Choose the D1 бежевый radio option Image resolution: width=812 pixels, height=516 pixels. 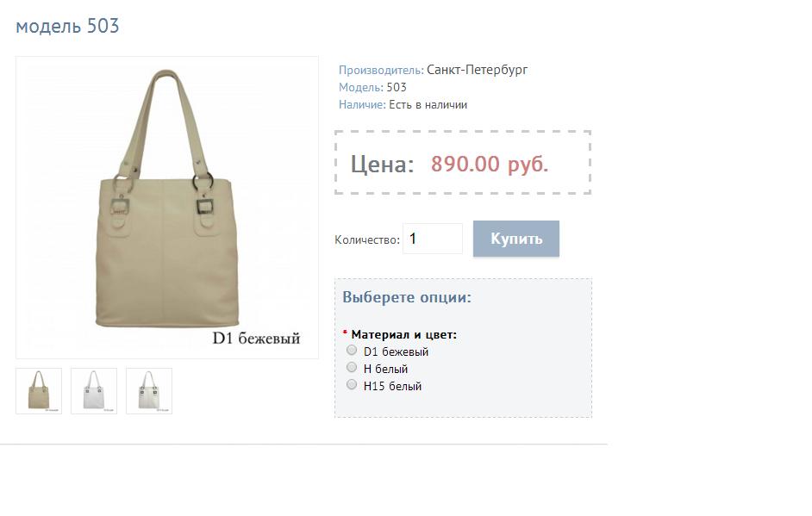(x=352, y=351)
